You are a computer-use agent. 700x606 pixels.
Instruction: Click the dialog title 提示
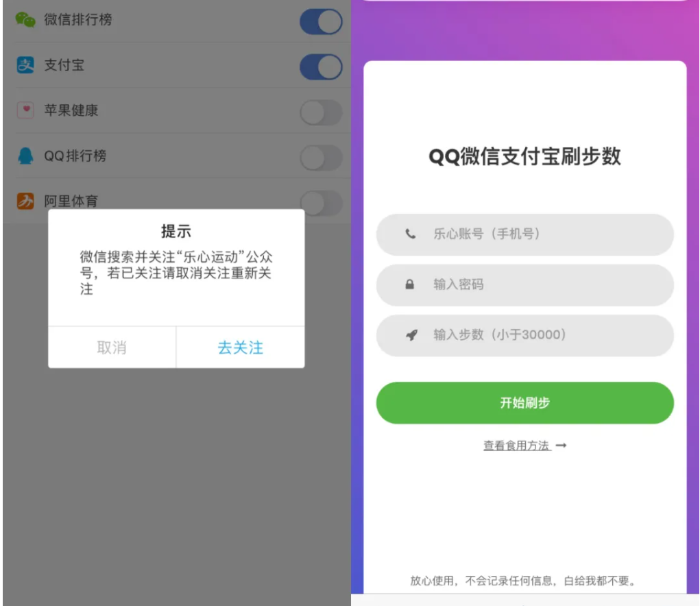[x=176, y=231]
